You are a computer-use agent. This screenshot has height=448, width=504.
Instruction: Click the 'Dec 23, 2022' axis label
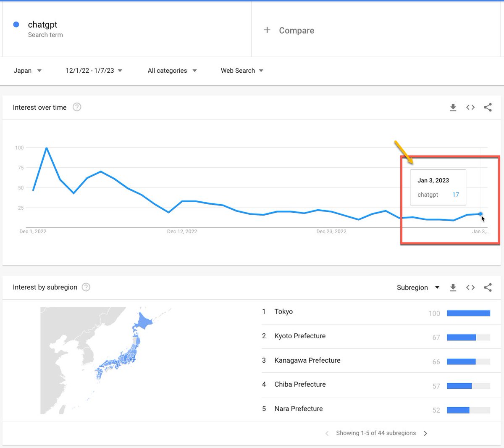pyautogui.click(x=331, y=232)
